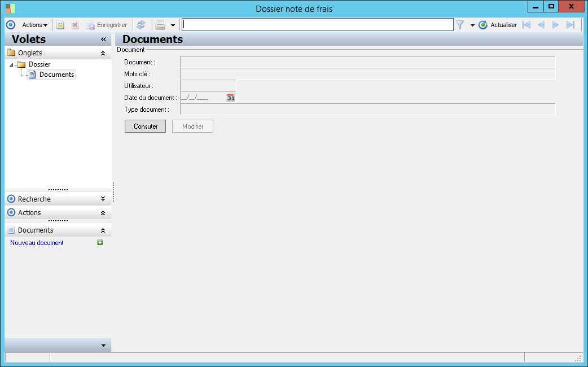The height and width of the screenshot is (367, 588).
Task: Click the refresh arrows toolbar icon
Action: pyautogui.click(x=141, y=25)
